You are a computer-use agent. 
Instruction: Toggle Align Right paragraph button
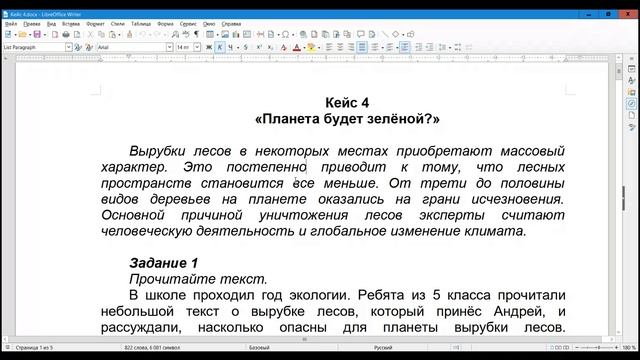point(351,48)
